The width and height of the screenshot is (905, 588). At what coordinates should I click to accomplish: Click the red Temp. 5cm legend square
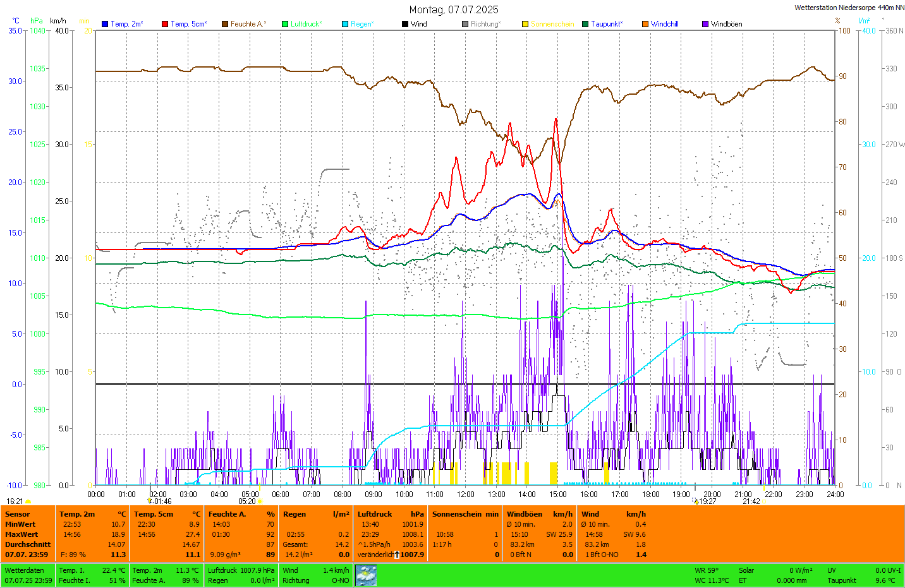(165, 24)
